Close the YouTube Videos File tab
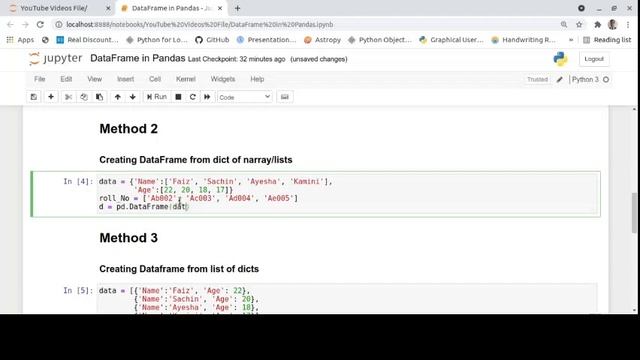 (x=108, y=8)
